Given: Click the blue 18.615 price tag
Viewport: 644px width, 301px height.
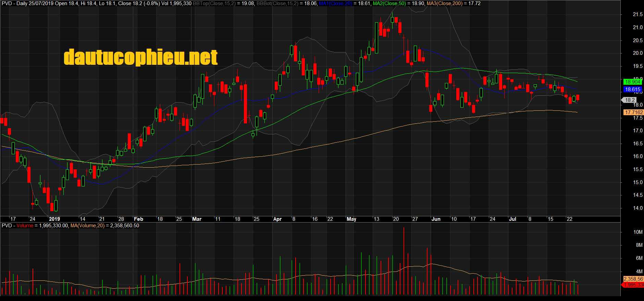Looking at the screenshot, I should click(632, 89).
